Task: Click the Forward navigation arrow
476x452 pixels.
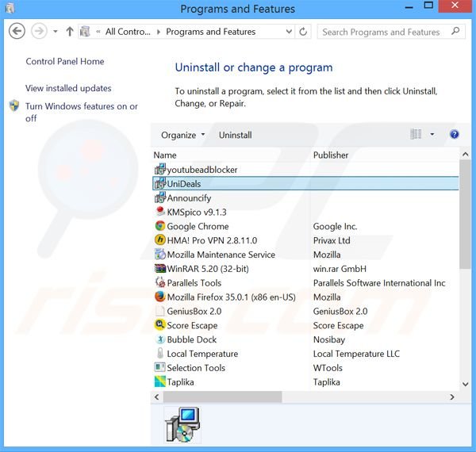Action: point(39,31)
